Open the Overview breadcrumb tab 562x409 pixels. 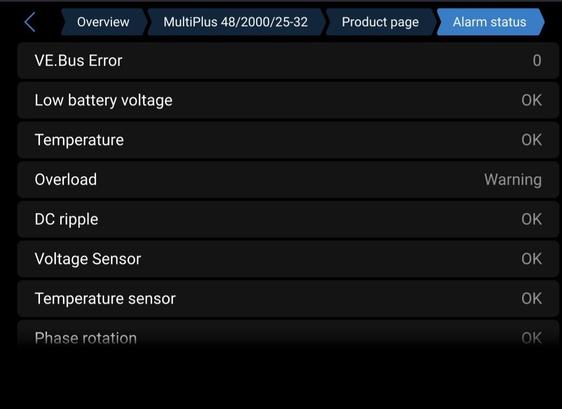click(103, 22)
